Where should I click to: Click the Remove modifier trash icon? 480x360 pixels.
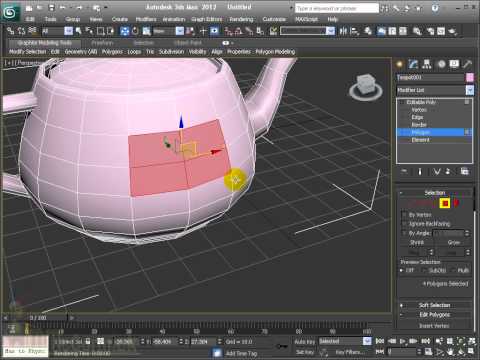pyautogui.click(x=448, y=171)
